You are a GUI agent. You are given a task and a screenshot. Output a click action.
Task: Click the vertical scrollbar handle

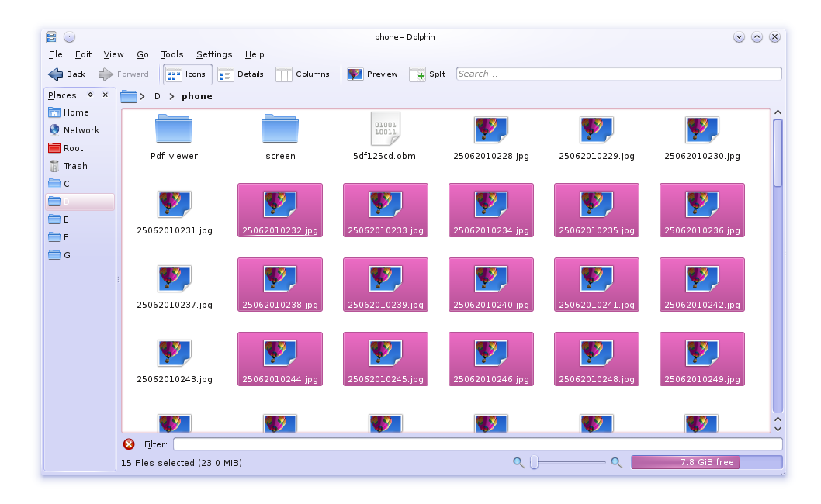(x=778, y=153)
